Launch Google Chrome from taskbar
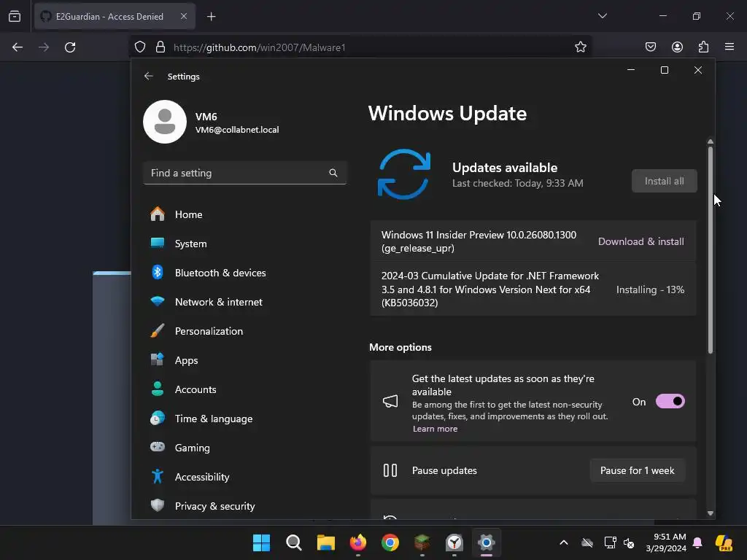 (390, 542)
